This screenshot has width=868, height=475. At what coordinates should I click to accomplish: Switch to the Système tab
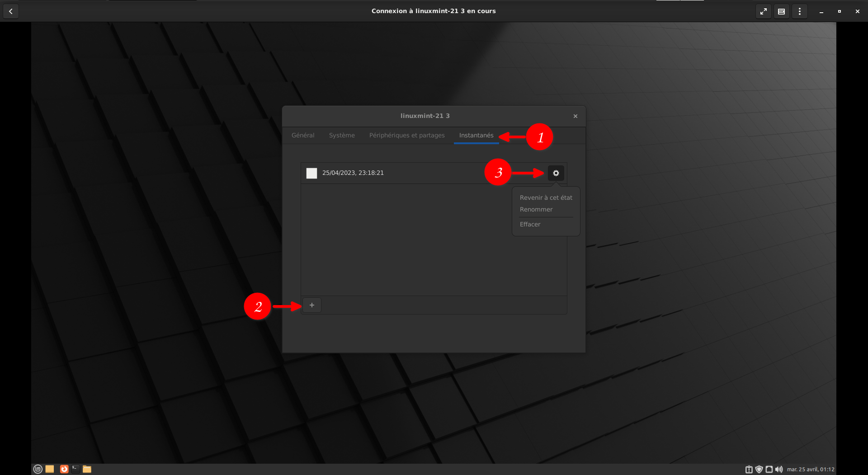tap(342, 135)
